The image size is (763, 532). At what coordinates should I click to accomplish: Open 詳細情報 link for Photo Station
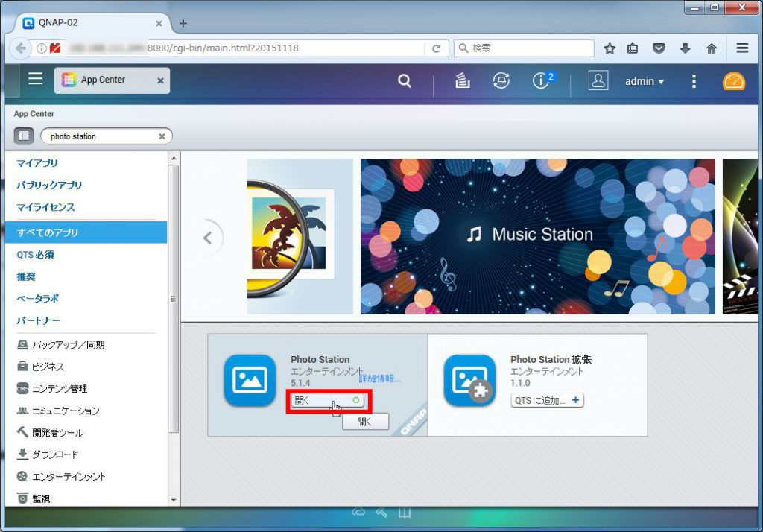[381, 379]
